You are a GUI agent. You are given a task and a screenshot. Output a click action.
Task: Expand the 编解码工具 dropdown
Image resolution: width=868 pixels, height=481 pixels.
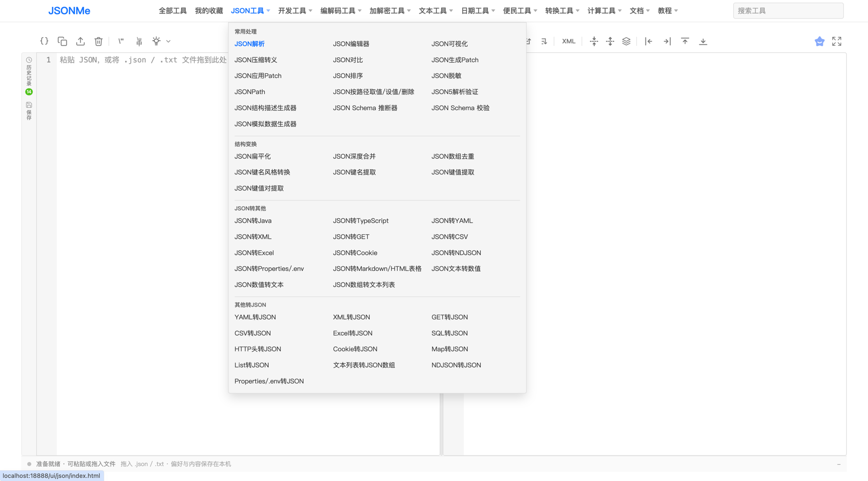pos(341,11)
